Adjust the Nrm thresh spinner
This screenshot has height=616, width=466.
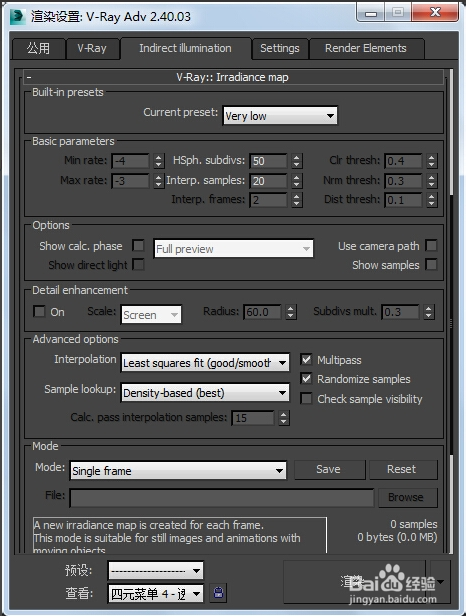[x=432, y=181]
